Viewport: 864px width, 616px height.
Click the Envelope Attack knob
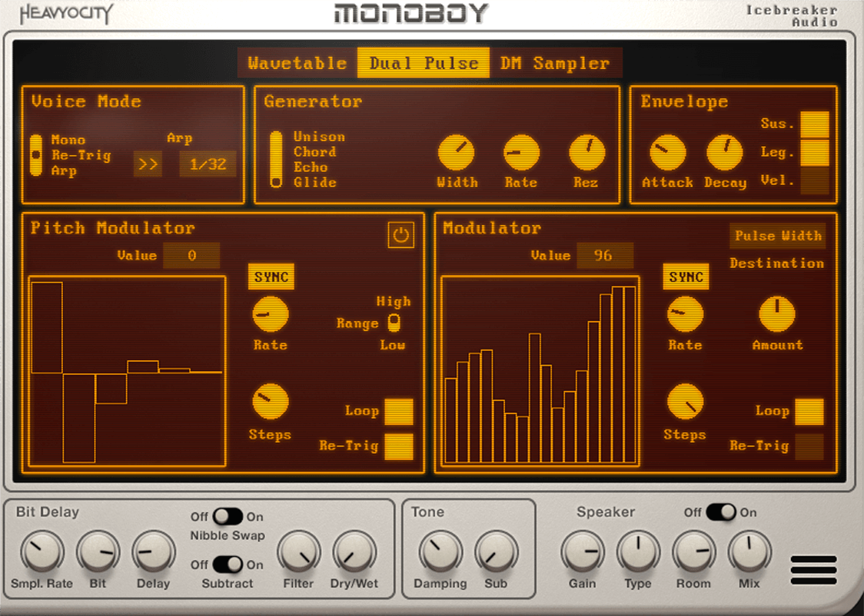click(667, 152)
